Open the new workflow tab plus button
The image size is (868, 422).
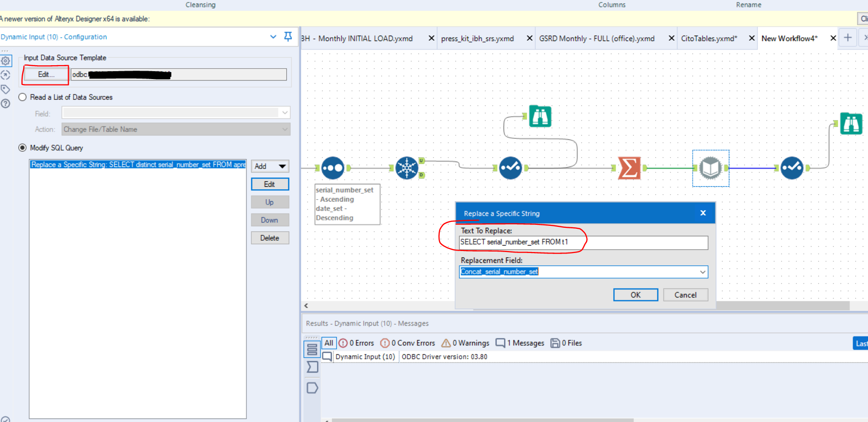pyautogui.click(x=848, y=38)
